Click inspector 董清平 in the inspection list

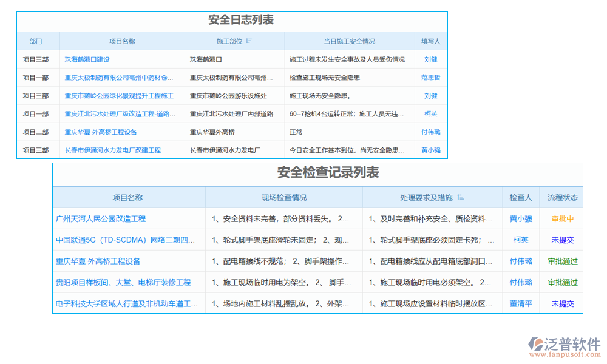(x=520, y=303)
